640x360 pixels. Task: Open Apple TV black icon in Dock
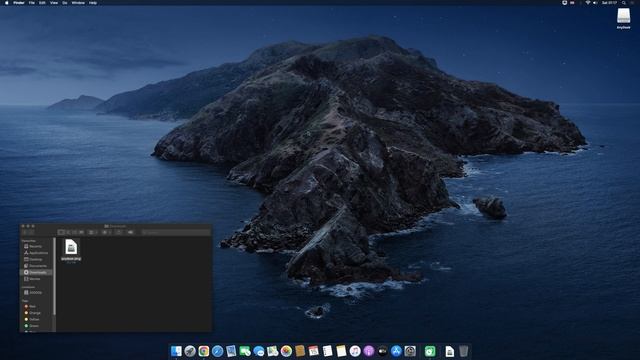point(382,351)
